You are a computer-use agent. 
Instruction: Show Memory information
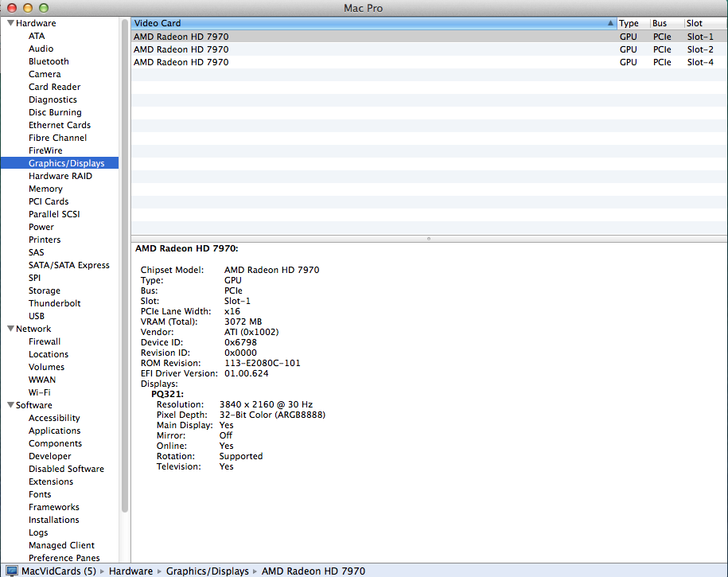[x=45, y=189]
